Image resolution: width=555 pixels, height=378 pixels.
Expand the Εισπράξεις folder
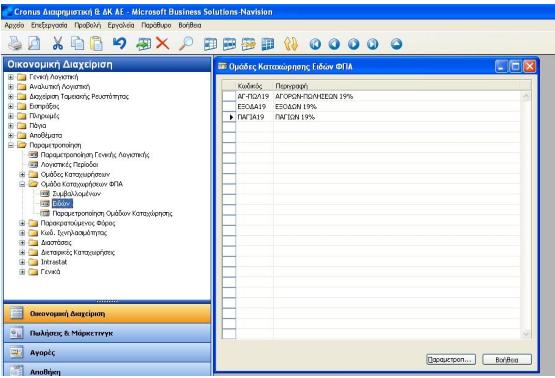(x=11, y=106)
